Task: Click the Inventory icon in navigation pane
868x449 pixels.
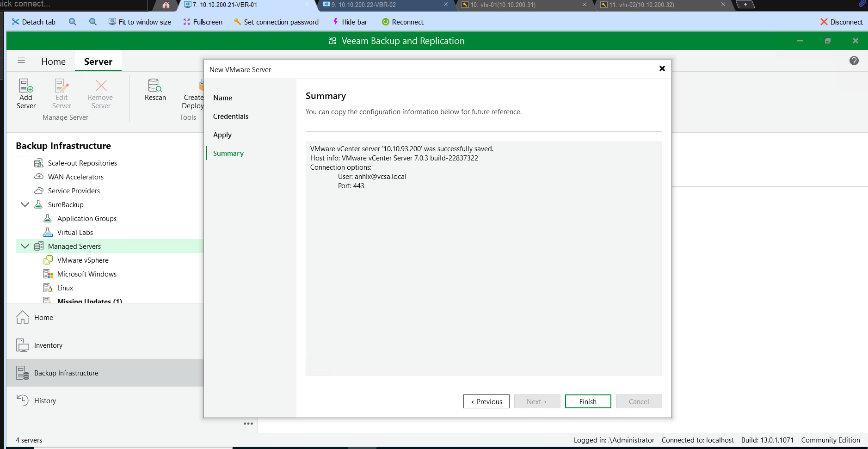Action: [23, 345]
